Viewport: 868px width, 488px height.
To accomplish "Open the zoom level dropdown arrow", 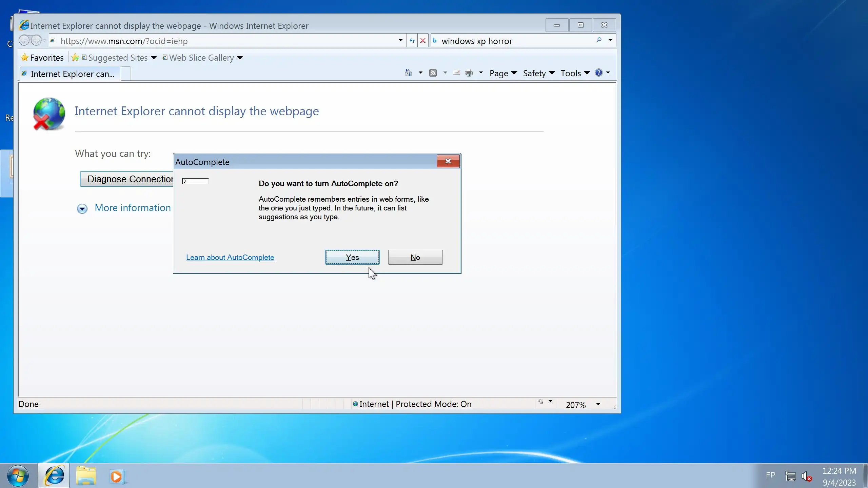I will click(x=598, y=404).
